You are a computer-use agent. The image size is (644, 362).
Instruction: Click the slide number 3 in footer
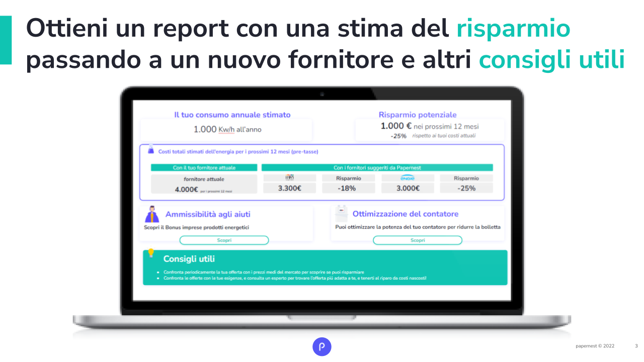pyautogui.click(x=636, y=346)
